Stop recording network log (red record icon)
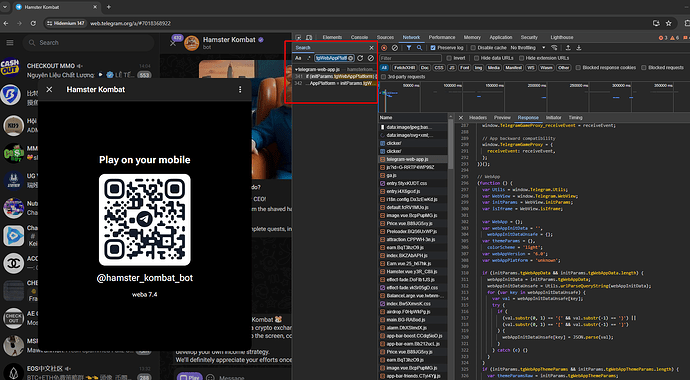This screenshot has width=690, height=380. 384,48
